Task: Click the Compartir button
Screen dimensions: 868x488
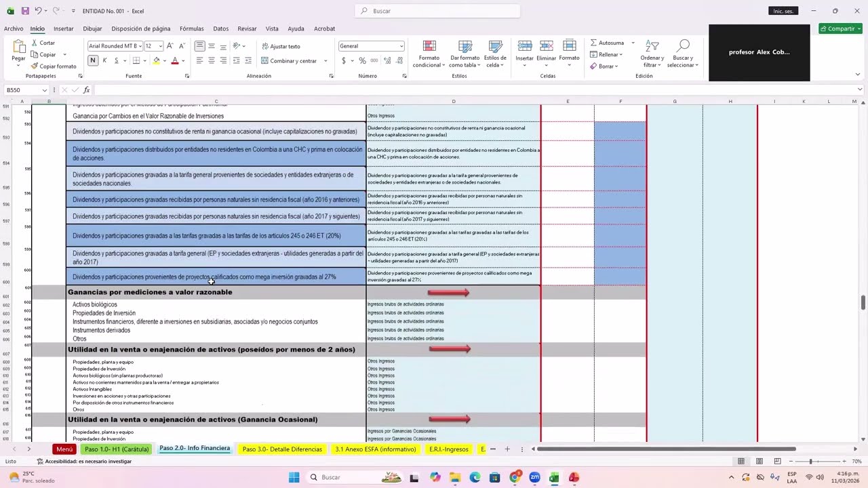Action: [840, 28]
